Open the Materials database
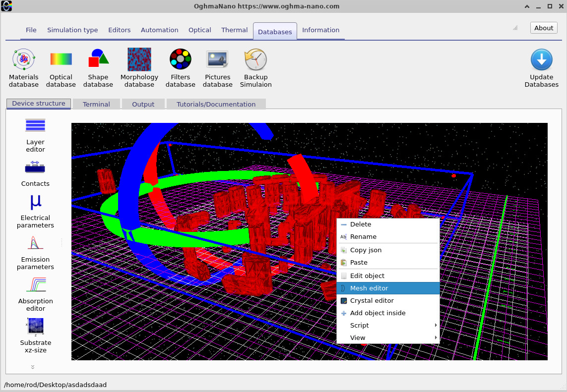The height and width of the screenshot is (392, 567). 23,68
